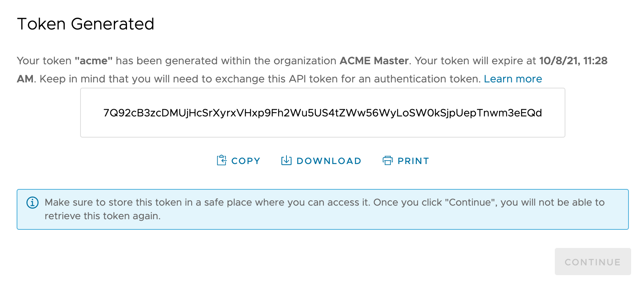644x288 pixels.
Task: Click the download arrow icon
Action: point(286,161)
